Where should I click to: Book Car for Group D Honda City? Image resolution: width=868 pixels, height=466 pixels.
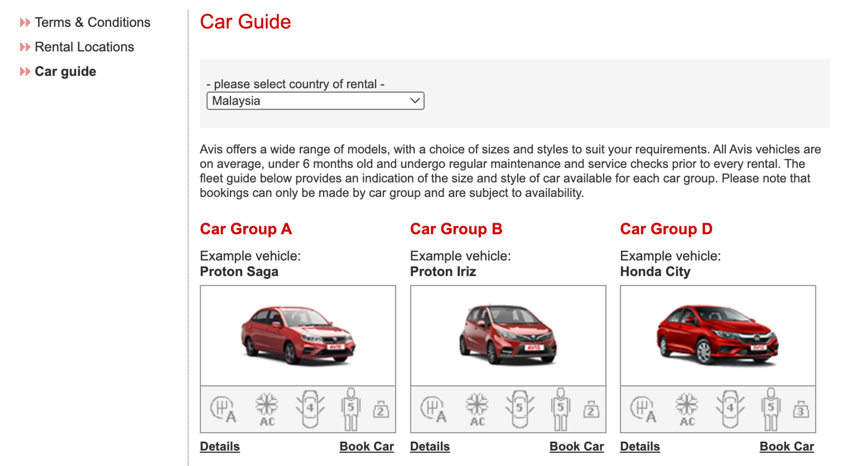[787, 447]
